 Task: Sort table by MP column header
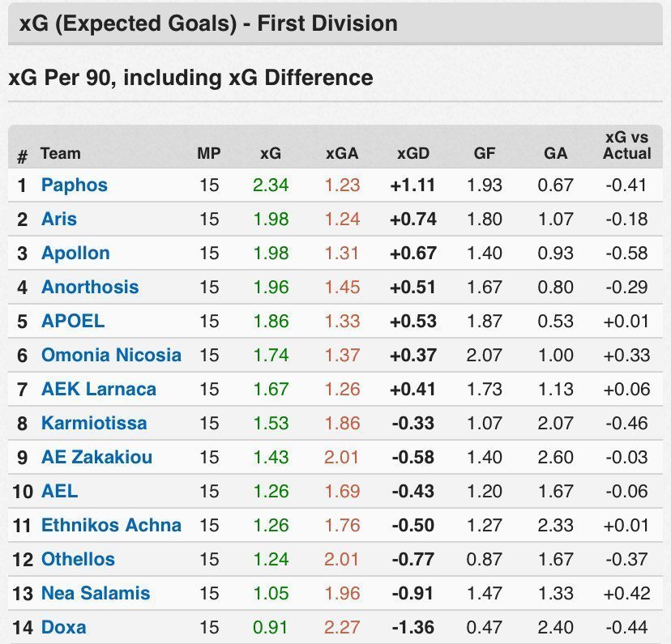point(209,153)
